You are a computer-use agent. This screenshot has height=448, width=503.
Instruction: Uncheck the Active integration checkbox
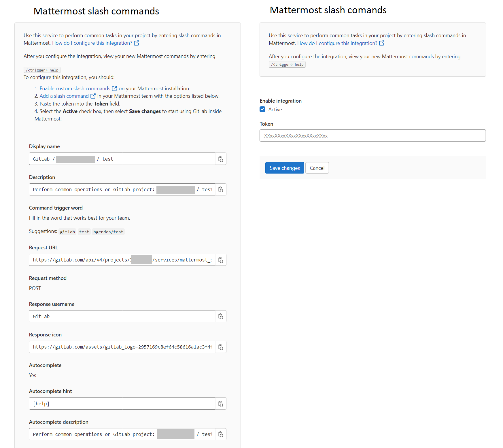click(x=262, y=109)
